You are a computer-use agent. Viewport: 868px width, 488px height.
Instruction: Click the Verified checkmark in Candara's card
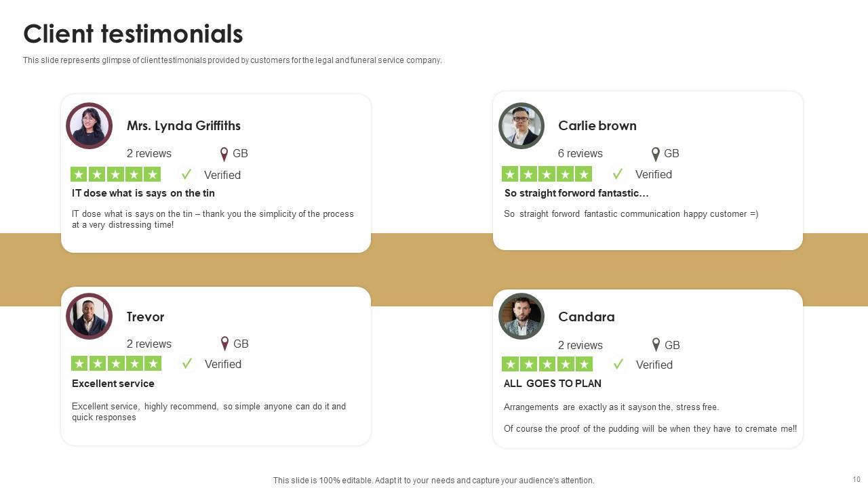point(618,365)
